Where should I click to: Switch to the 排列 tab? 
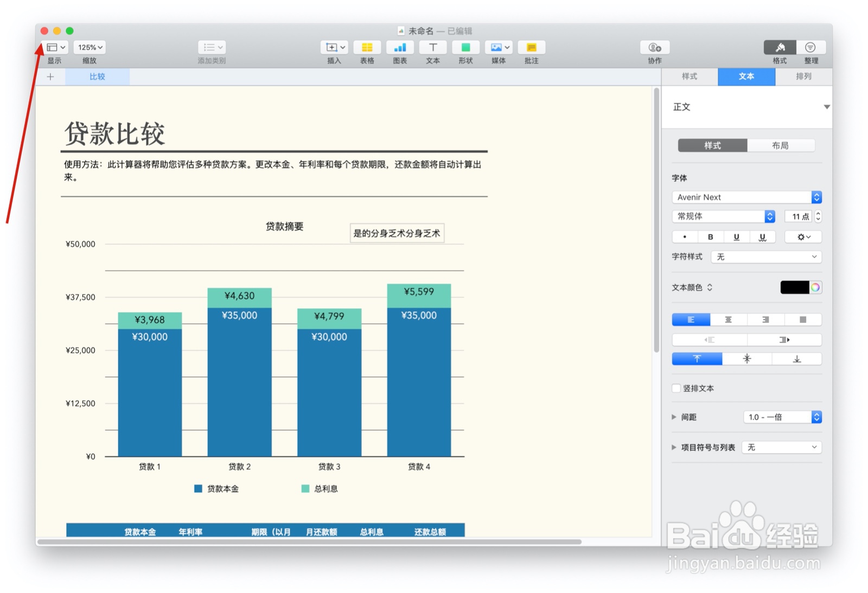[x=803, y=76]
